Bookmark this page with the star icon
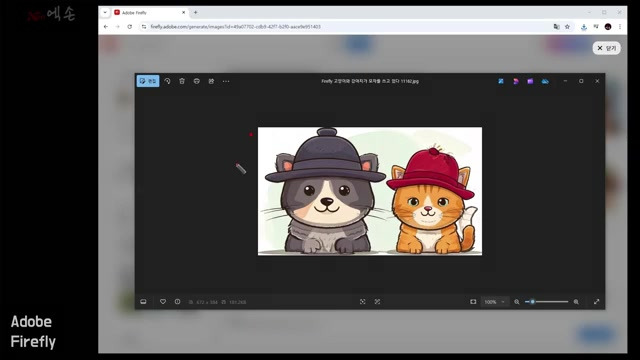The height and width of the screenshot is (360, 640). tap(567, 27)
